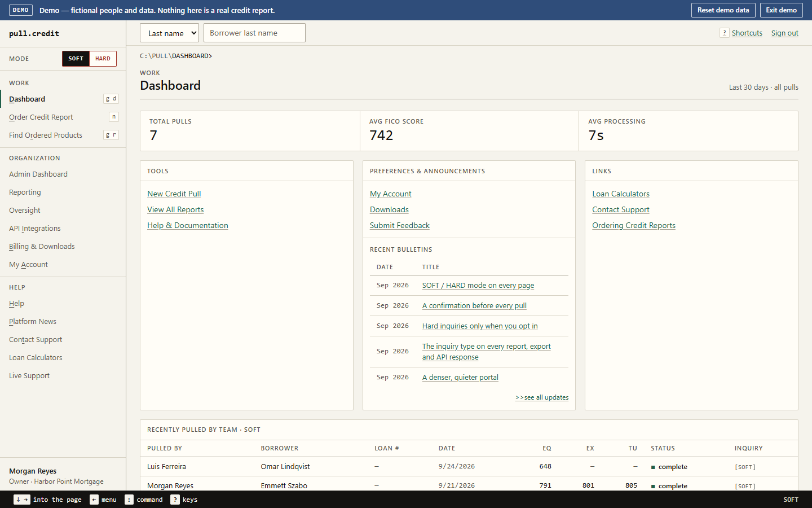Select the Luis Ferreira row in recent pulls
Viewport: 812px width, 508px height.
(x=469, y=467)
